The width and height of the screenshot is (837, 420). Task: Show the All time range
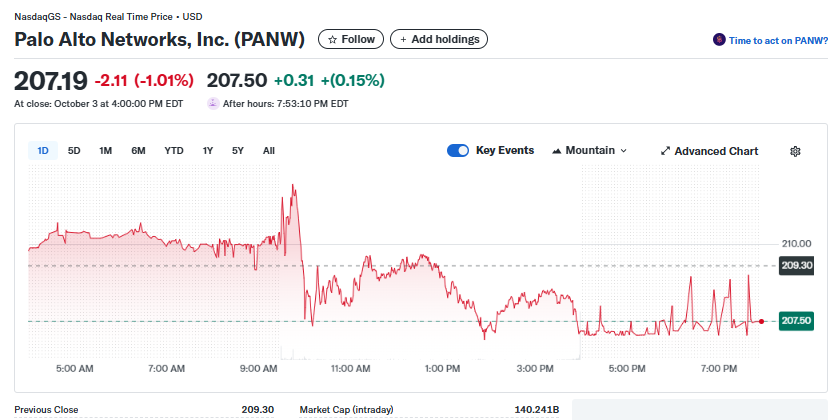point(269,151)
